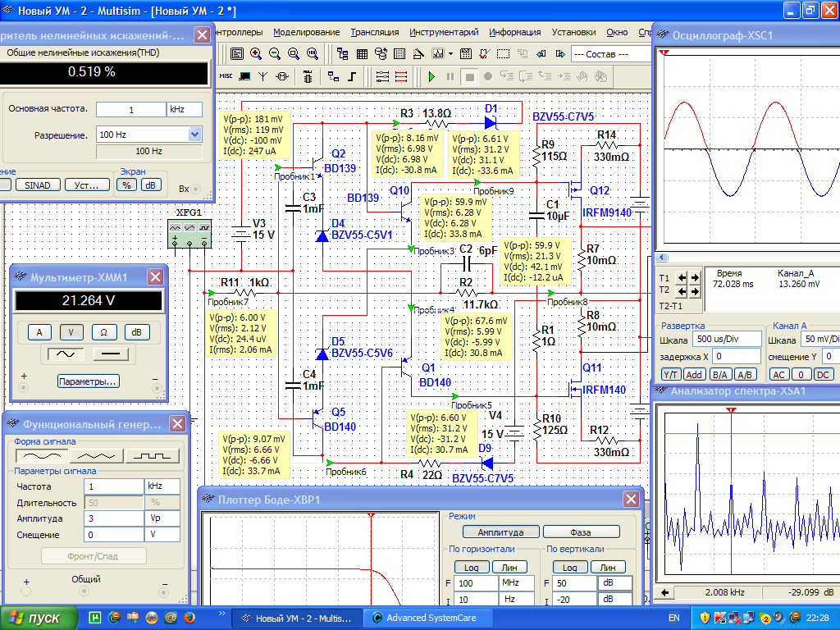Open the component wizard pencil icon
Screen dimensions: 840x630
419,53
